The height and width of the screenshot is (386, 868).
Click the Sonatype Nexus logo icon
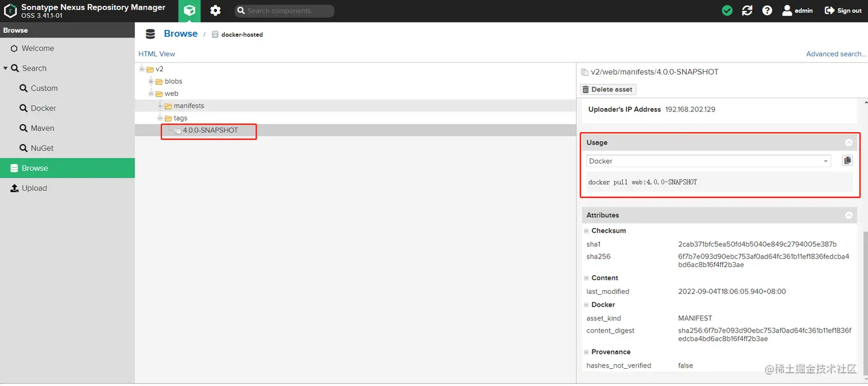[10, 11]
